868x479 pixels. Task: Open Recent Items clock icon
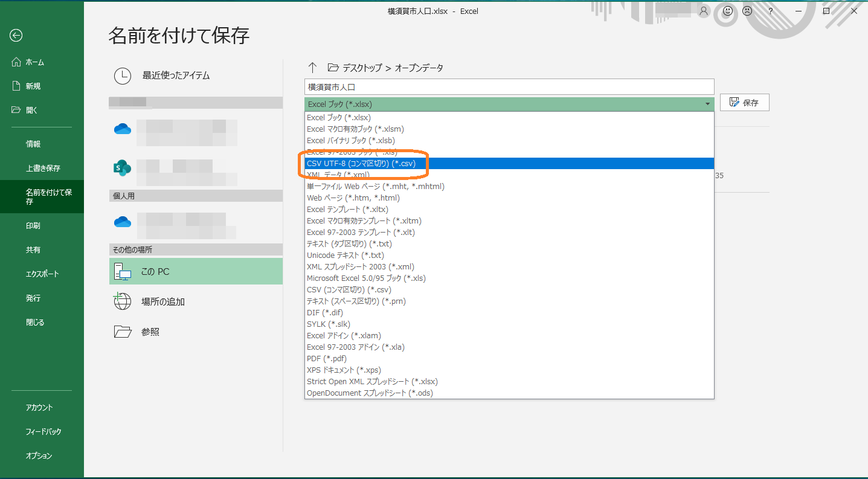click(x=123, y=76)
